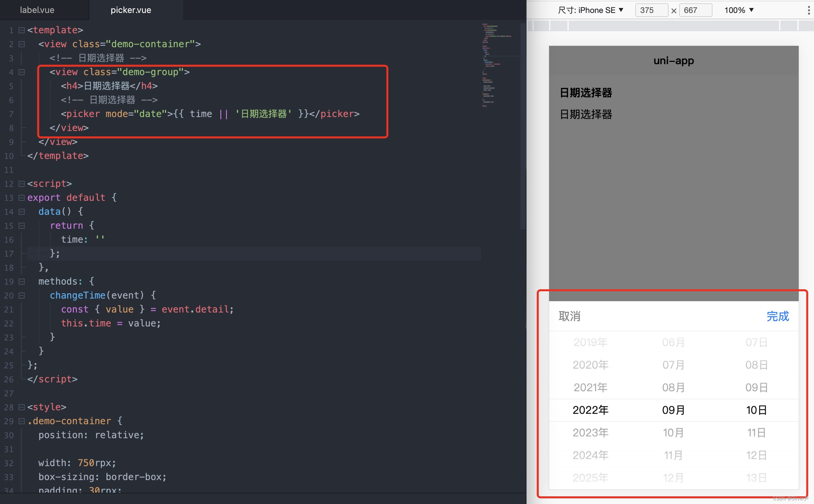The width and height of the screenshot is (814, 504).
Task: Collapse the template fold icon on line 1
Action: (x=22, y=30)
